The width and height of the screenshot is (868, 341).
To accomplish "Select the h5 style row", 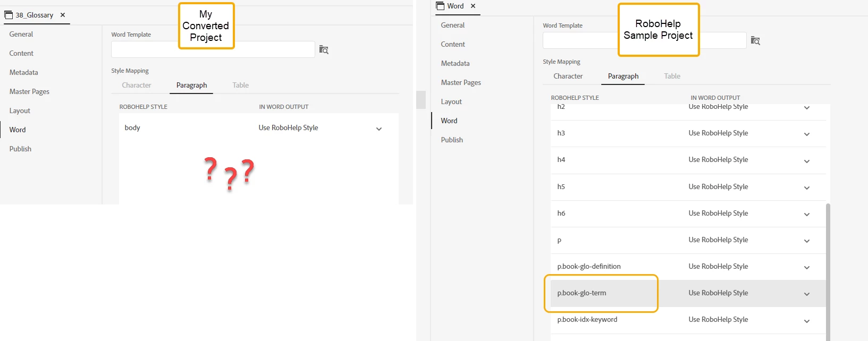I will pos(688,187).
